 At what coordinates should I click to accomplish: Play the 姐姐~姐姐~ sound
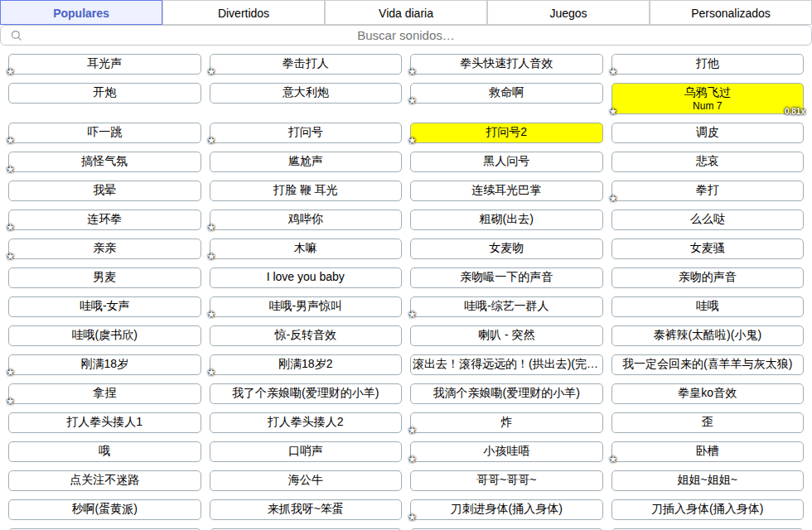(x=708, y=480)
